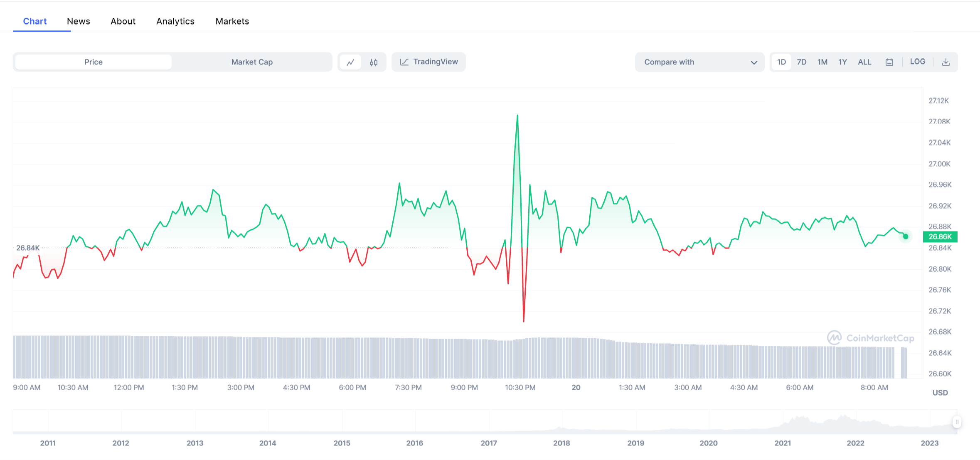Select the ALL time range

864,62
